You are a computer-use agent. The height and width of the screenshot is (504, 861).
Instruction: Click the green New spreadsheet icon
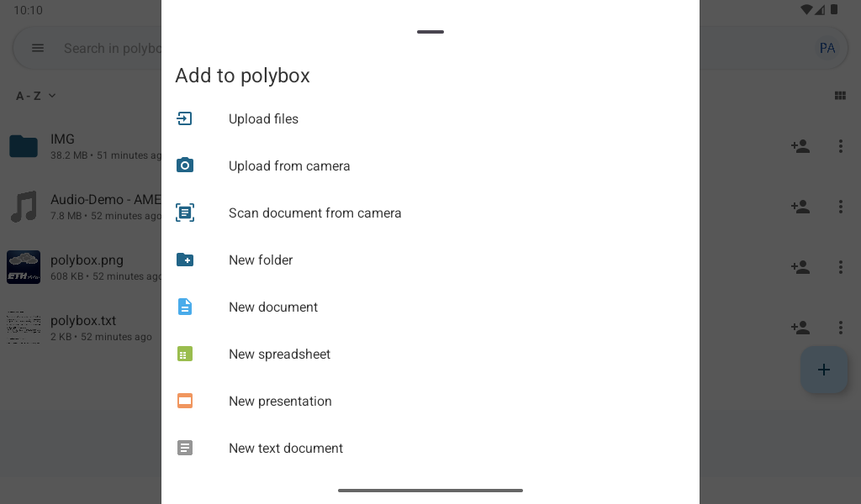[184, 354]
